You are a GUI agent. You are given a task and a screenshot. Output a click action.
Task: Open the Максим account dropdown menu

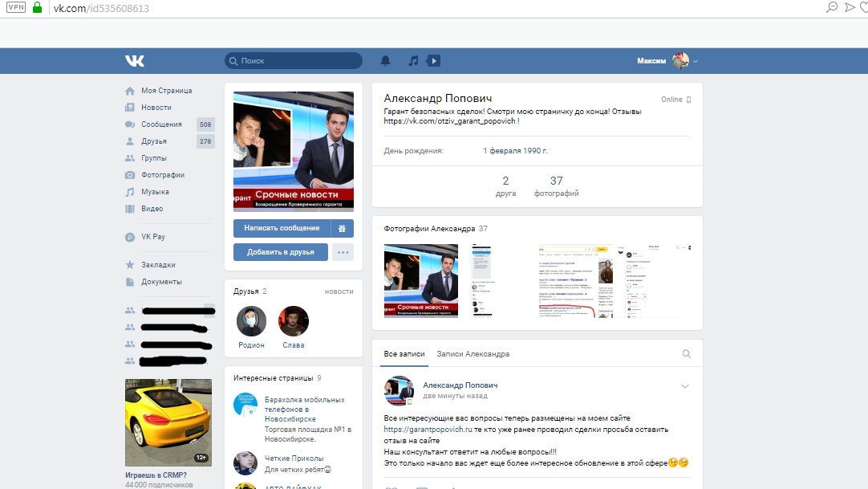point(667,61)
